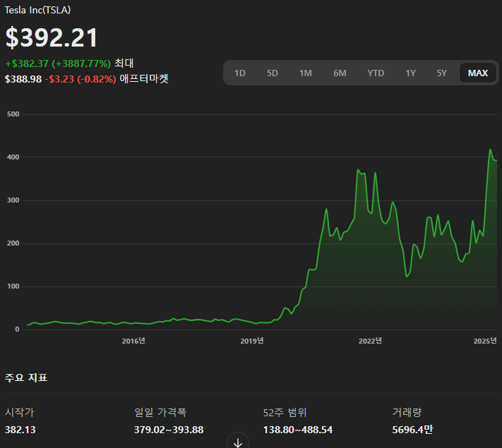Open the 5Y chart period

(441, 73)
